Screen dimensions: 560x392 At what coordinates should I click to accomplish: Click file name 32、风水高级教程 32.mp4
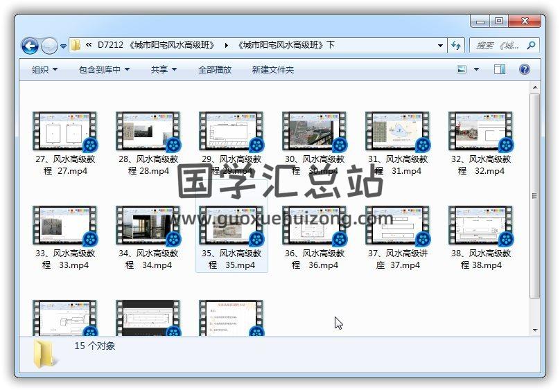point(481,165)
